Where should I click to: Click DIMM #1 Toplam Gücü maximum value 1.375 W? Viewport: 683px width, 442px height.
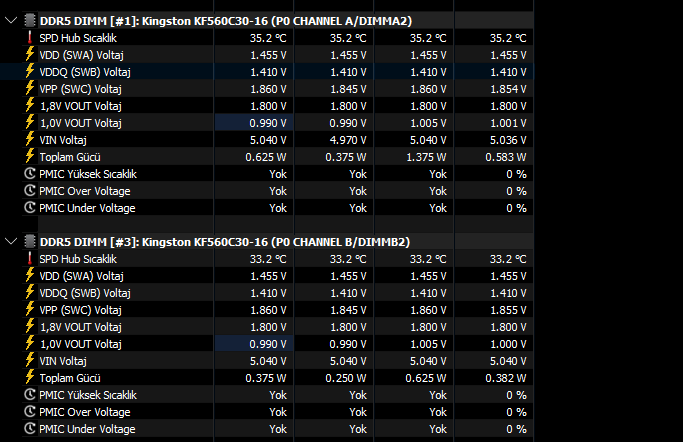[x=426, y=157]
